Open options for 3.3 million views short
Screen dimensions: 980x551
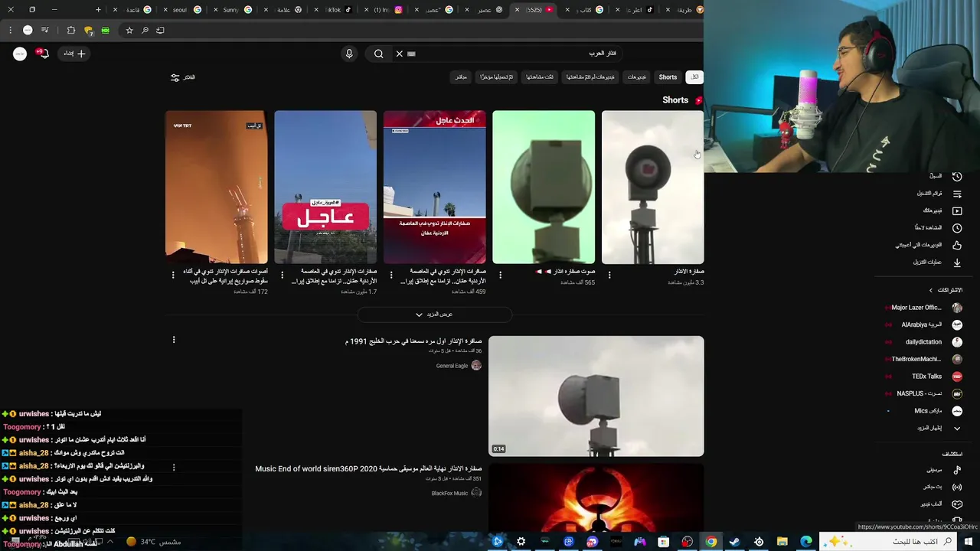609,275
